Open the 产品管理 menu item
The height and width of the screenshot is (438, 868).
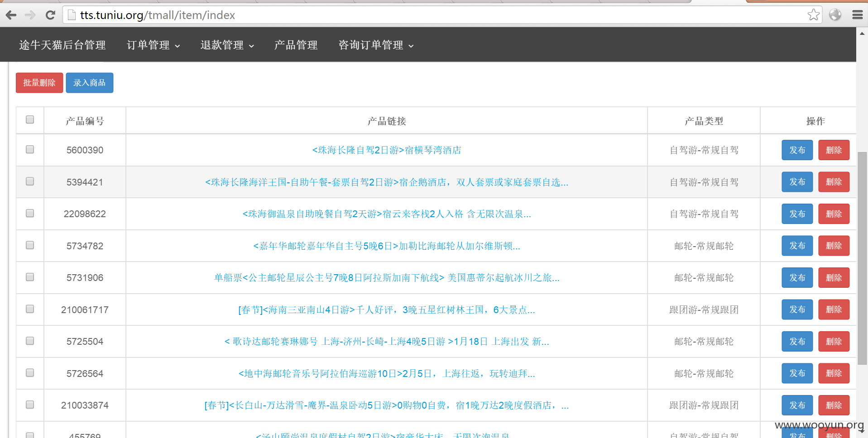[296, 45]
